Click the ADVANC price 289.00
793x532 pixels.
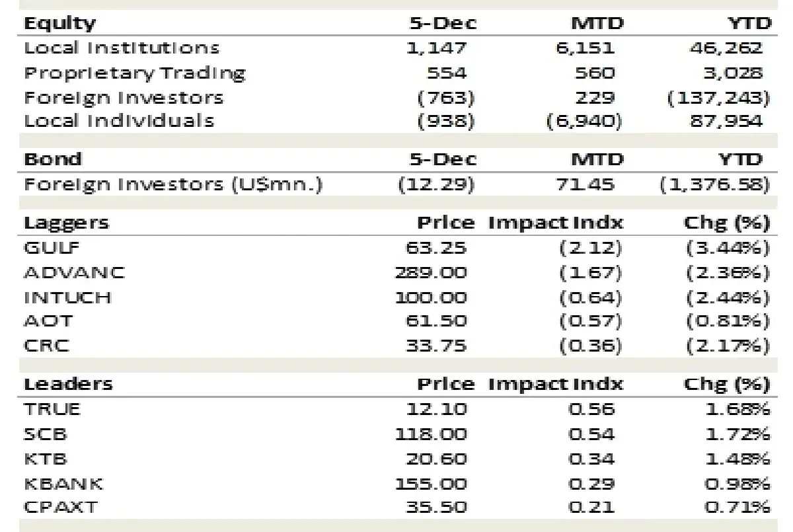430,272
